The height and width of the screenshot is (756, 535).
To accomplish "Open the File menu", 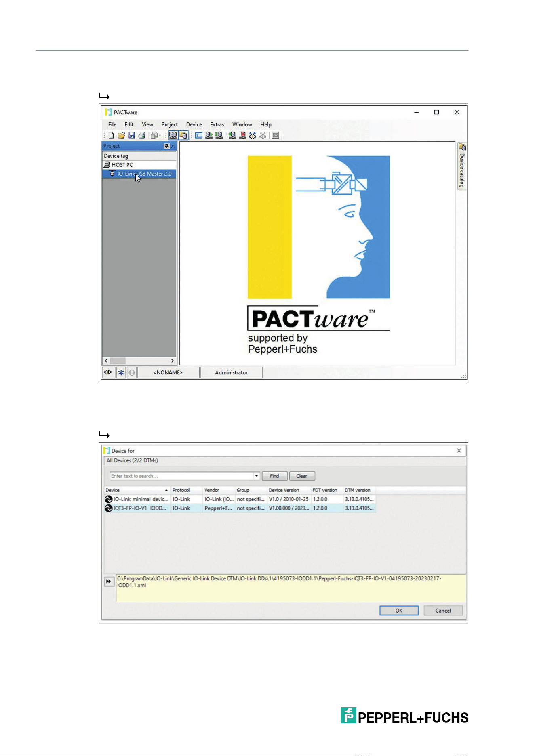I will coord(112,124).
